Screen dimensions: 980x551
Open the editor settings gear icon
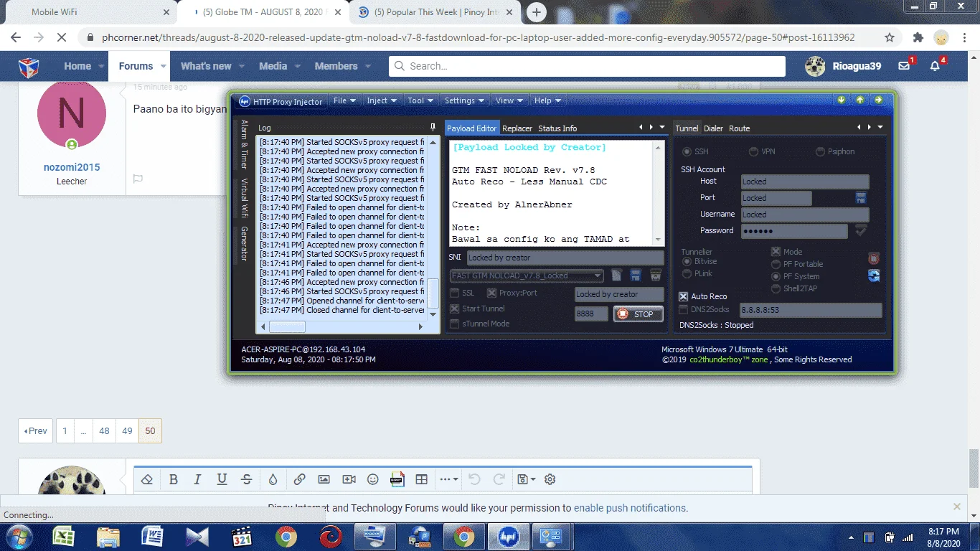click(550, 479)
